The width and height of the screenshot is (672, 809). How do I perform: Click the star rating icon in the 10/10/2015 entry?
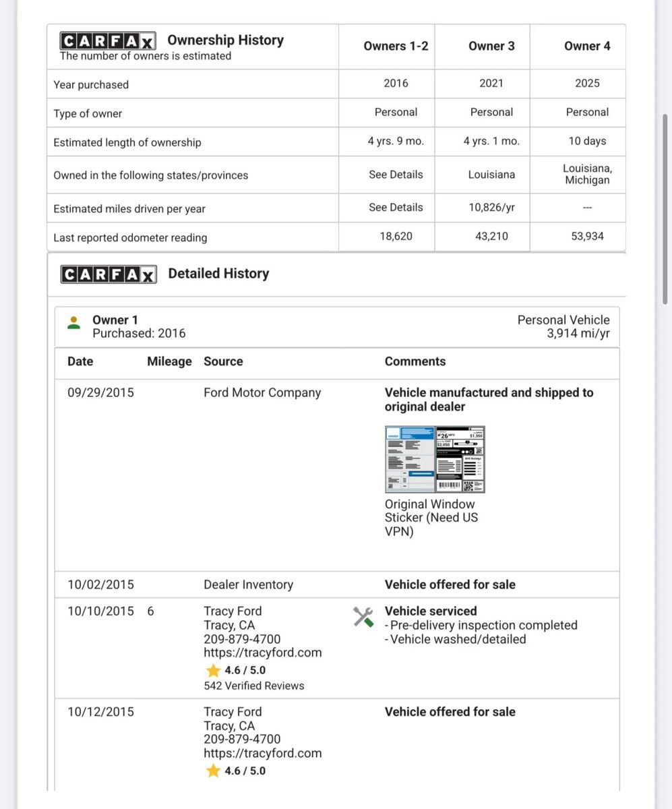click(214, 670)
